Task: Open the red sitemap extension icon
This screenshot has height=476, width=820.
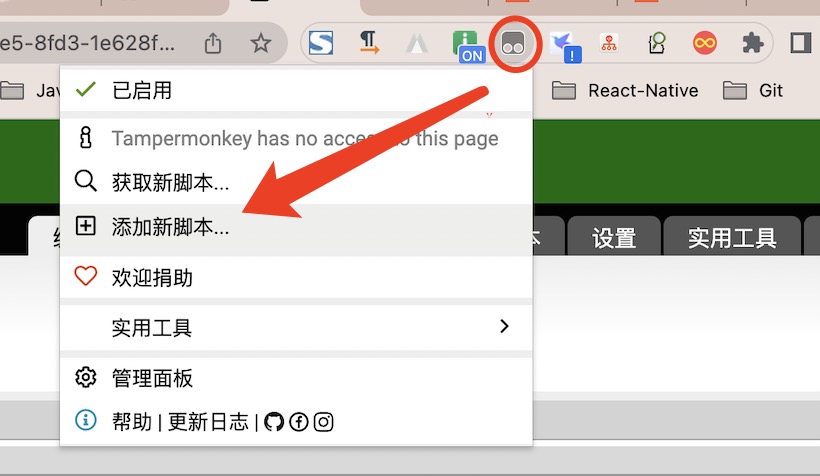Action: coord(609,43)
